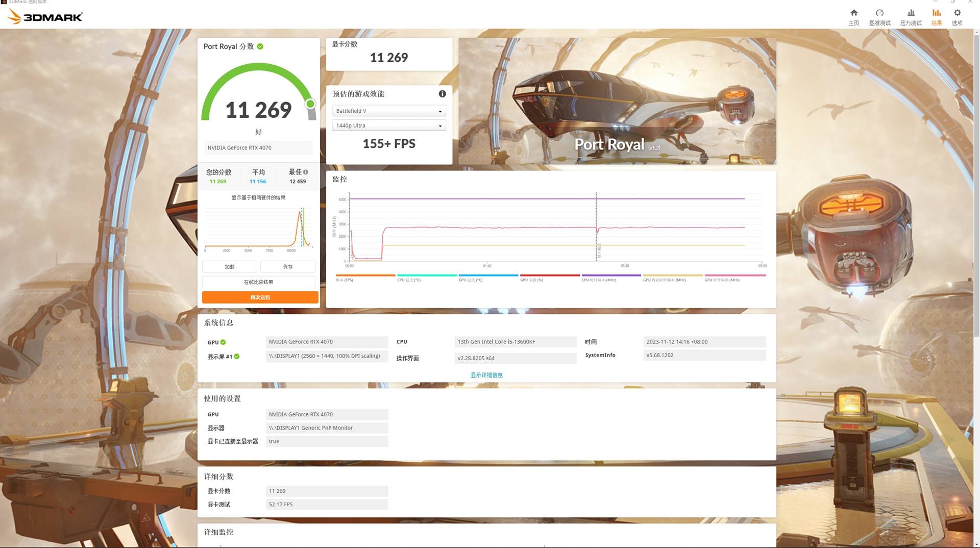The width and height of the screenshot is (980, 548).
Task: Open the 1440p Ultra resolution dropdown
Action: [389, 126]
